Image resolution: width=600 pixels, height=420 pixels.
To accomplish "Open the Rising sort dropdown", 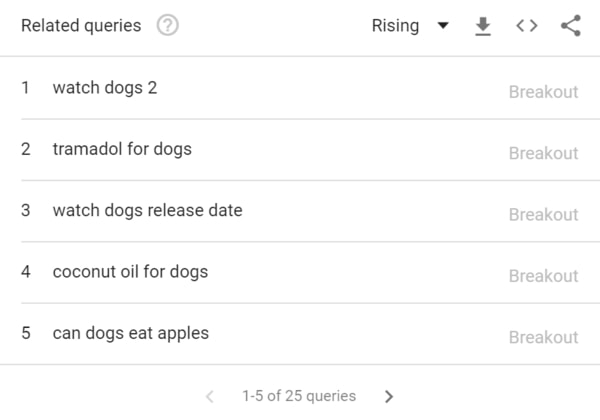I will (396, 26).
